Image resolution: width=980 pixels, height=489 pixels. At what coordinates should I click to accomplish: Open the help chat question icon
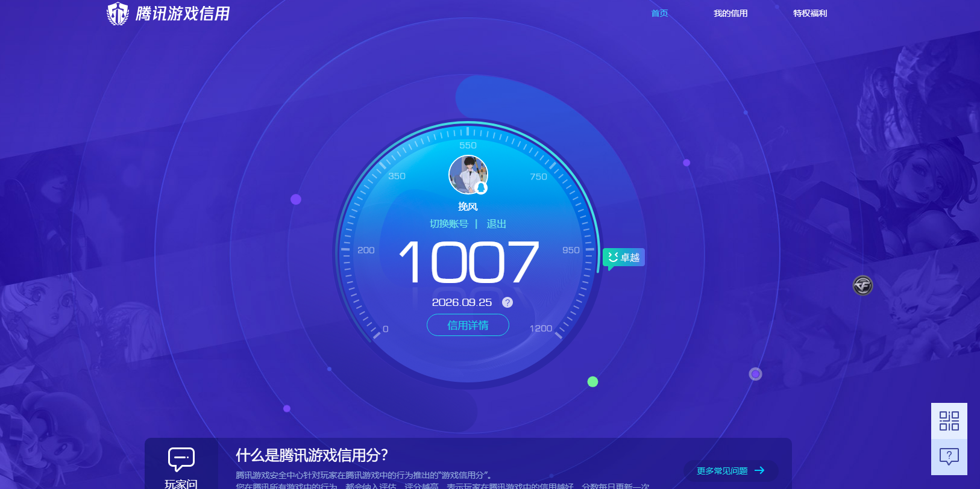[949, 457]
